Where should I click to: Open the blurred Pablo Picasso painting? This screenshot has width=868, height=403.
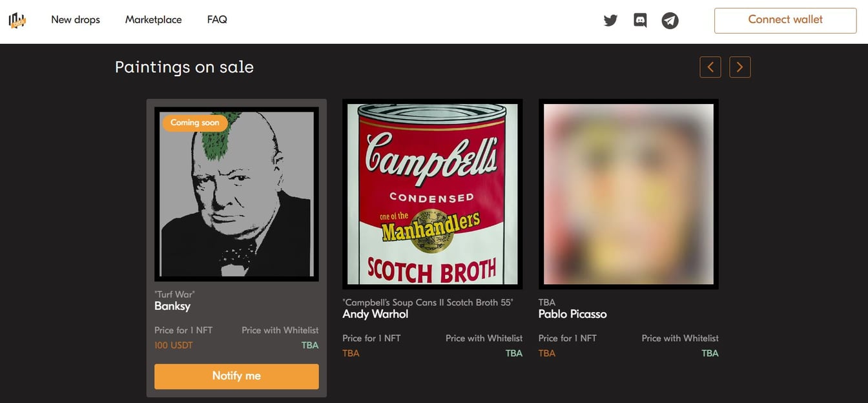pos(628,194)
